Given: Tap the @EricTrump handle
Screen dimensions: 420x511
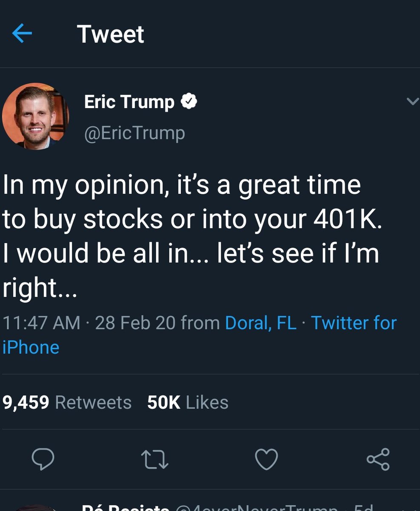Looking at the screenshot, I should pos(134,133).
